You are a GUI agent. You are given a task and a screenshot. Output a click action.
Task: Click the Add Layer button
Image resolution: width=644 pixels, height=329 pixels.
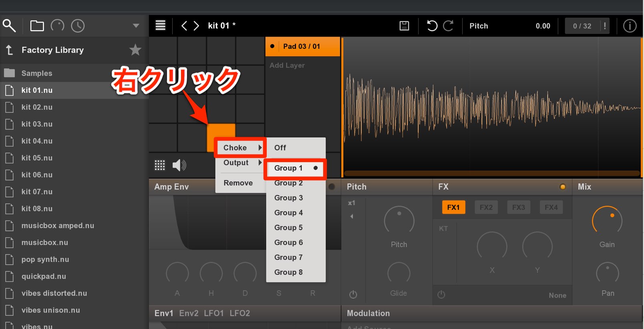coord(287,65)
